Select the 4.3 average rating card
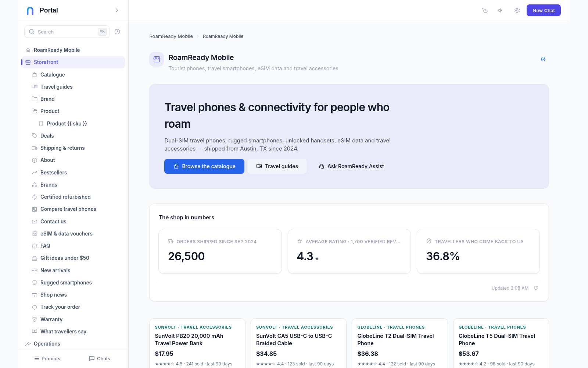 pyautogui.click(x=349, y=251)
